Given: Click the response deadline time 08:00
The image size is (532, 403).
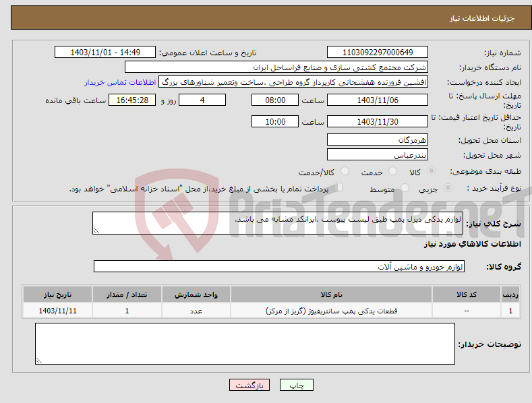Looking at the screenshot, I should click(275, 100).
